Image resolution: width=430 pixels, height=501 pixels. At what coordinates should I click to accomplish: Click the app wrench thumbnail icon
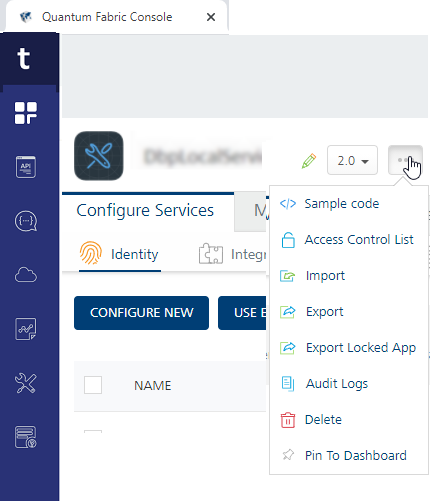[99, 156]
